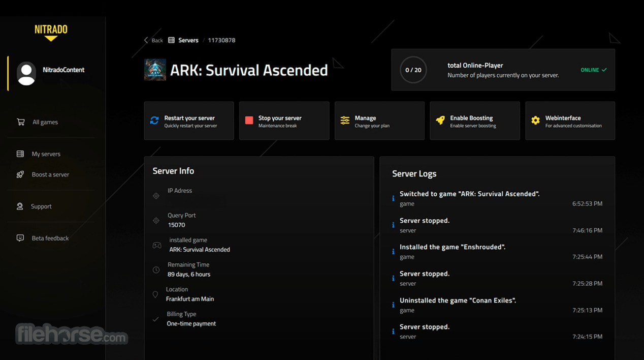The height and width of the screenshot is (360, 644).
Task: Click the Enable Boosting button
Action: [475, 121]
